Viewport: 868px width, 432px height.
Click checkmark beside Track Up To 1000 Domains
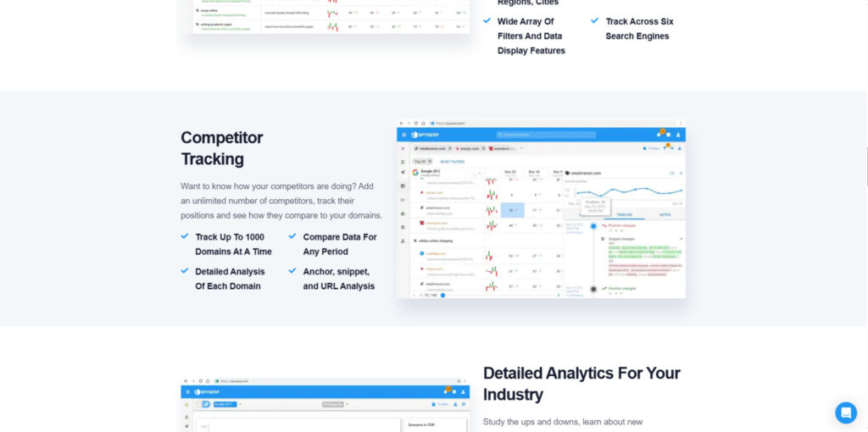point(185,237)
